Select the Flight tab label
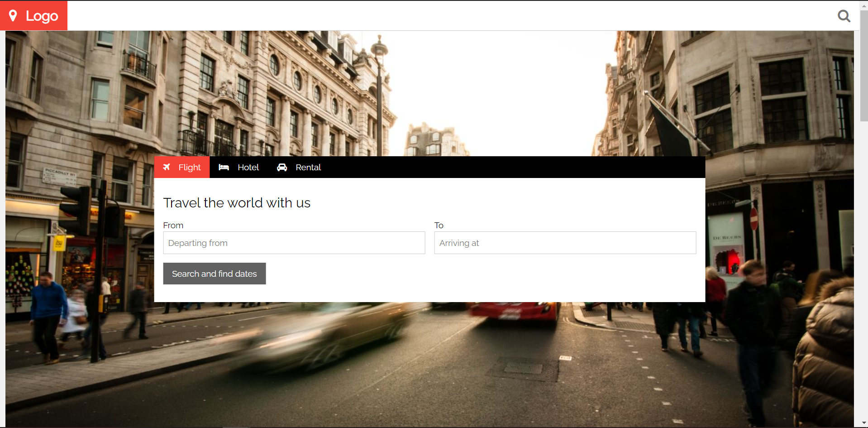The width and height of the screenshot is (868, 428). point(189,168)
